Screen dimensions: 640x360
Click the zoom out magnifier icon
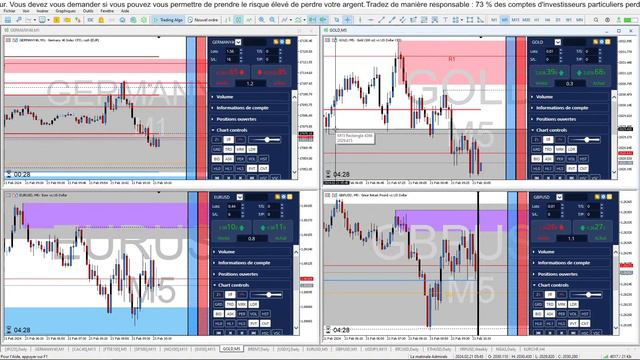point(272,20)
